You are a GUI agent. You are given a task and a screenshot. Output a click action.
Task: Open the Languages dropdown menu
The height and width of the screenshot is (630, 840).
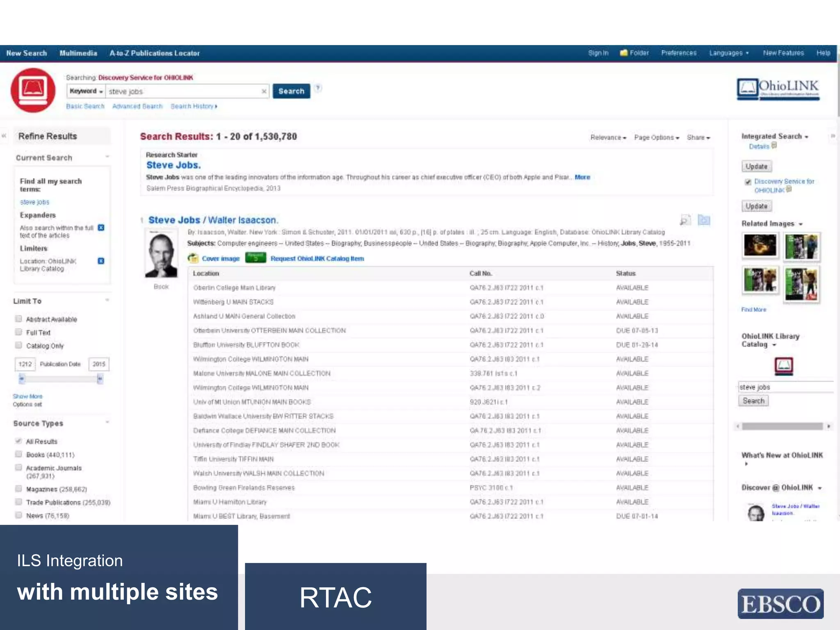729,53
